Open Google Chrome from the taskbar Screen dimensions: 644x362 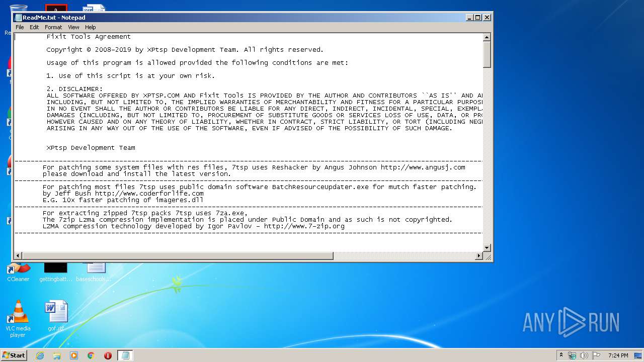click(x=91, y=355)
